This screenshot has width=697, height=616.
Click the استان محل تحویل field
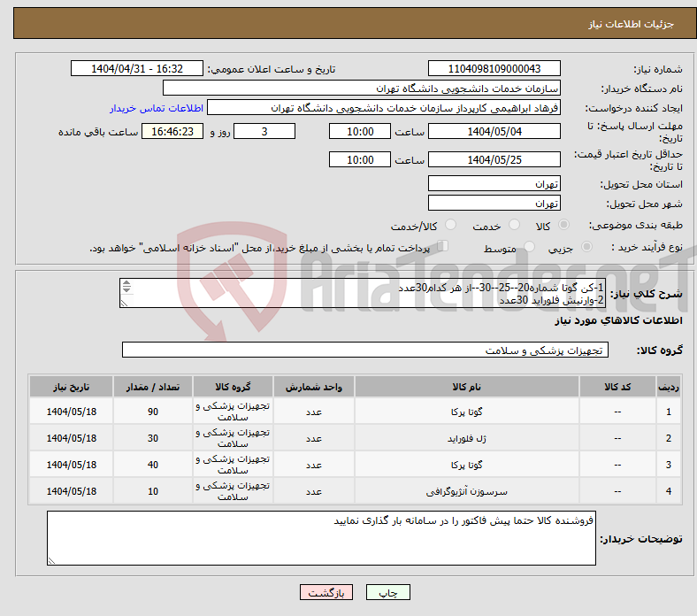(494, 184)
